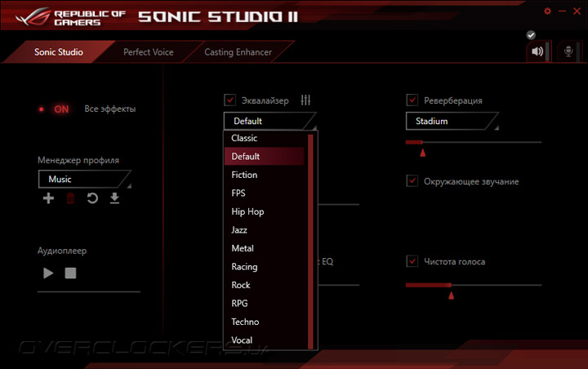Select Rock equalizer preset
Screen dimensions: 588x369
click(x=265, y=285)
